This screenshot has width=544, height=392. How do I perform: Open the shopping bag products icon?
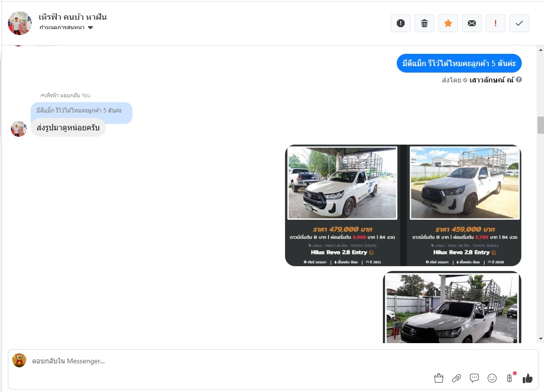click(x=438, y=378)
